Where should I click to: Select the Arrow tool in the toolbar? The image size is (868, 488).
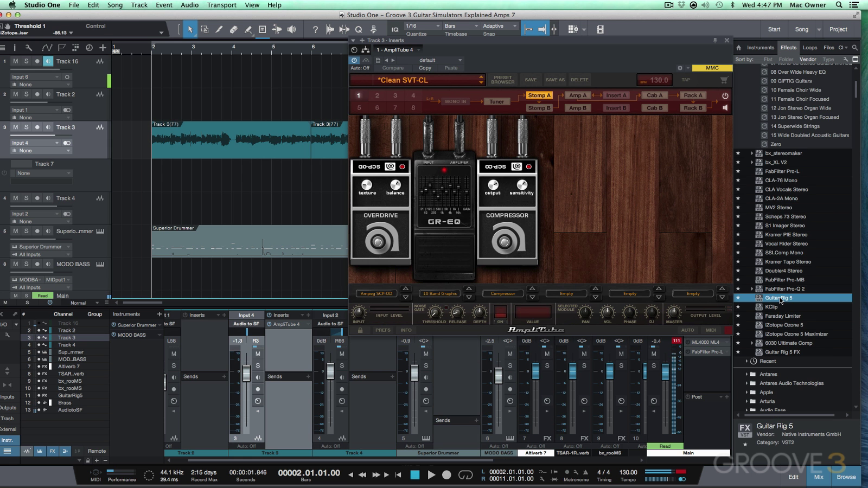click(x=190, y=29)
